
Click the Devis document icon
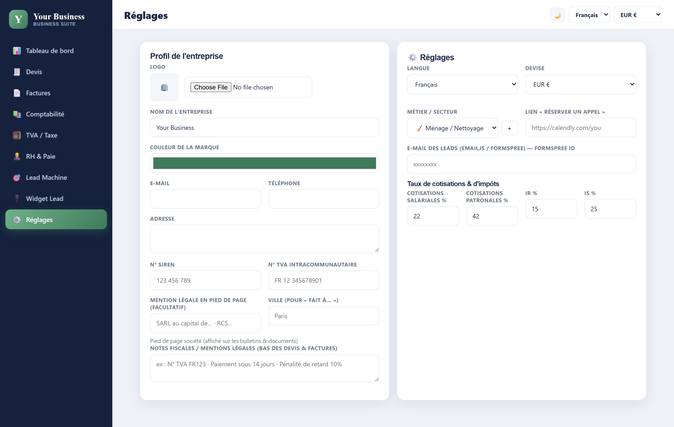(17, 72)
